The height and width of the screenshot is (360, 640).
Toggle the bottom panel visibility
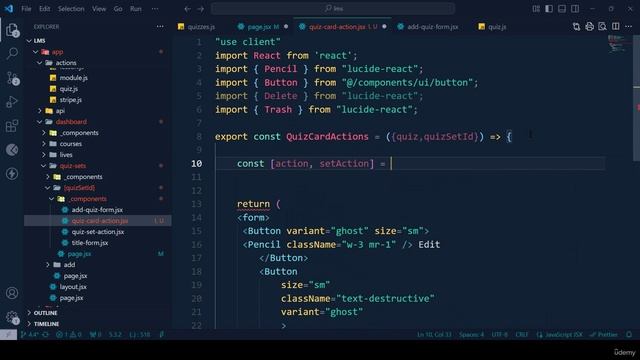point(562,9)
